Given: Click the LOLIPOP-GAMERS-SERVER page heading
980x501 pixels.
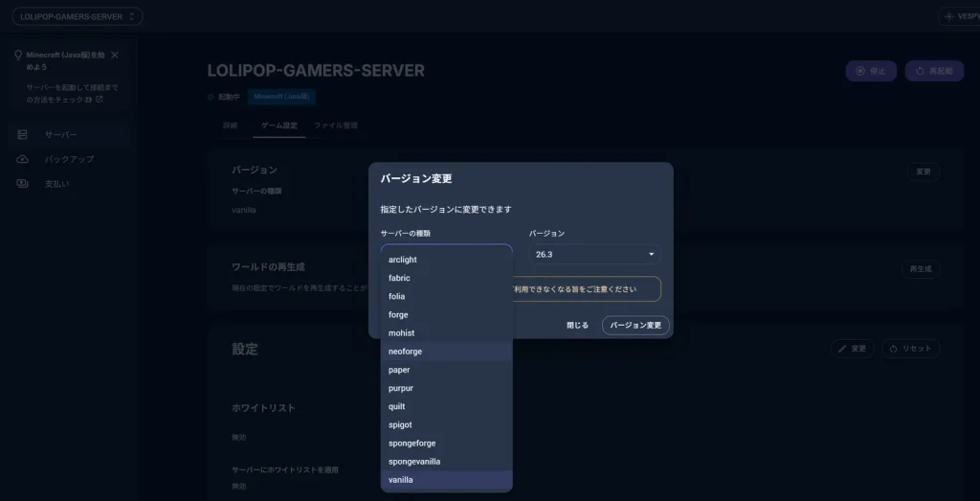Looking at the screenshot, I should 316,71.
